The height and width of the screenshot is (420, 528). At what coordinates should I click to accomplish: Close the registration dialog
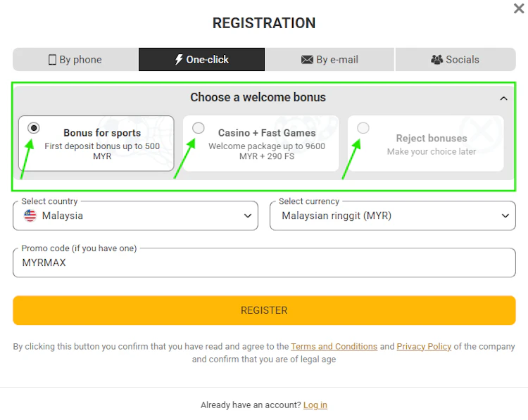[519, 8]
